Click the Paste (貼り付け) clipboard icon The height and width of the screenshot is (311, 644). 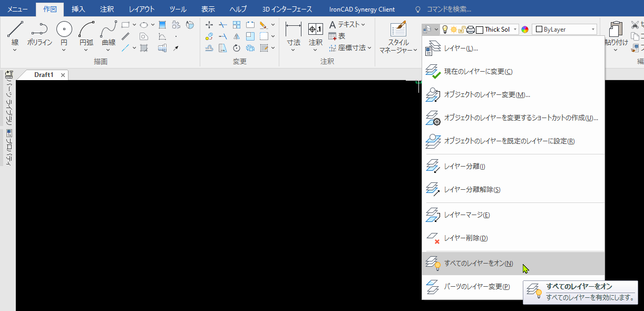[616, 30]
